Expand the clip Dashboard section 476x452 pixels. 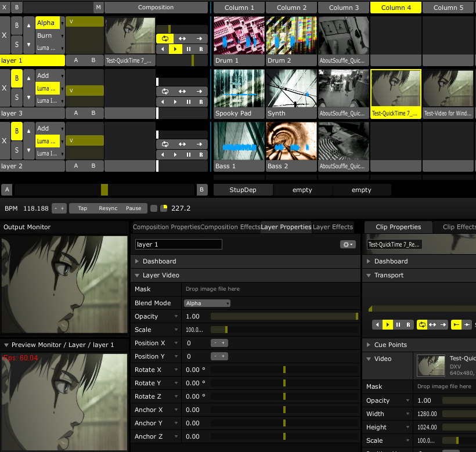point(369,261)
